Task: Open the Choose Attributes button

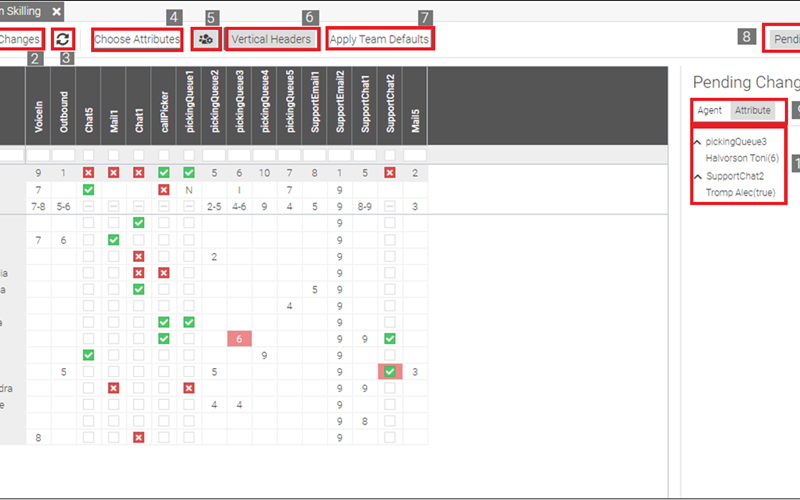Action: point(137,39)
